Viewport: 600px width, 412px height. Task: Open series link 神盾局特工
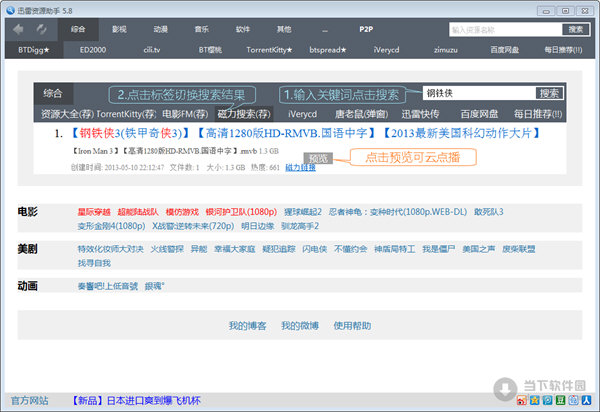coord(395,249)
